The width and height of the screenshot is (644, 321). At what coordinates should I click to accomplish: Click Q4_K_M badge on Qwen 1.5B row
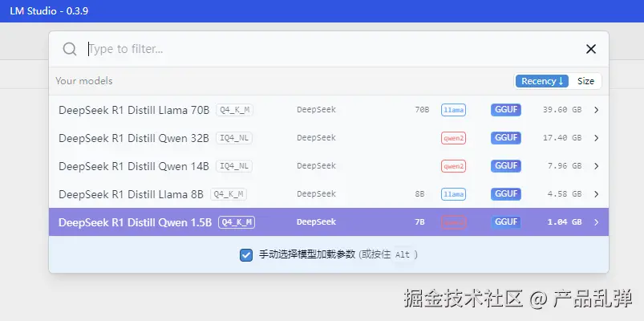(237, 222)
